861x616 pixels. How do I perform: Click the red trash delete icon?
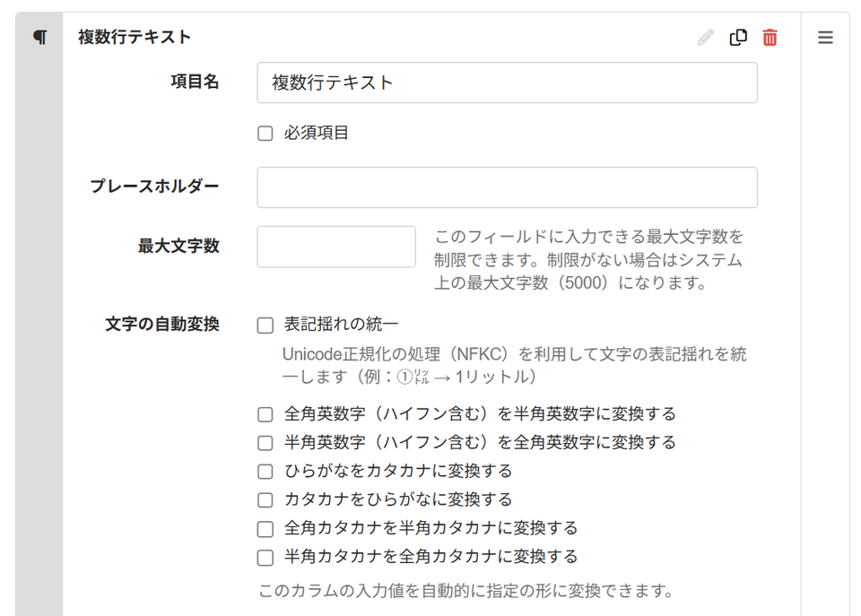pos(770,38)
